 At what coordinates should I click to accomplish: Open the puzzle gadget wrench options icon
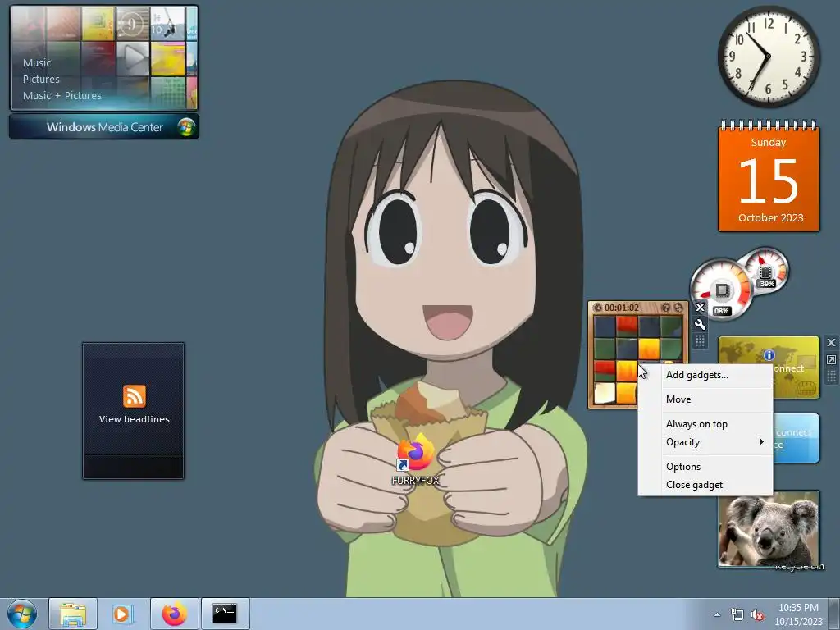(x=700, y=324)
